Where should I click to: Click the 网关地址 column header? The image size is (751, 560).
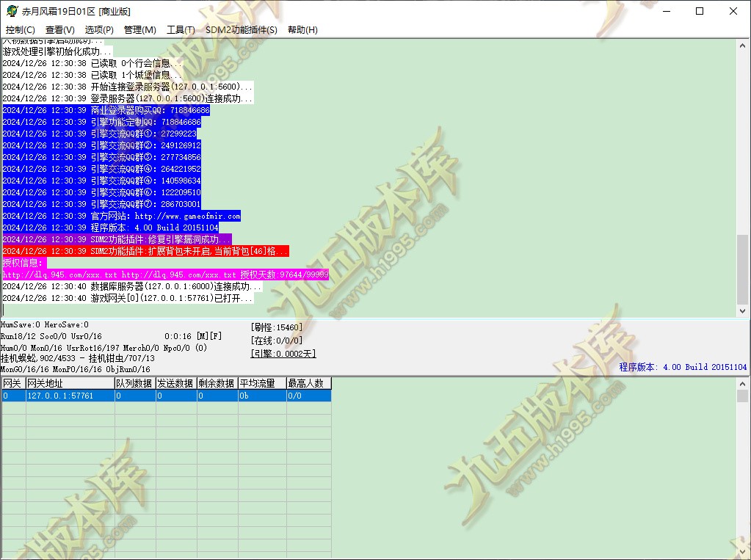[x=70, y=383]
